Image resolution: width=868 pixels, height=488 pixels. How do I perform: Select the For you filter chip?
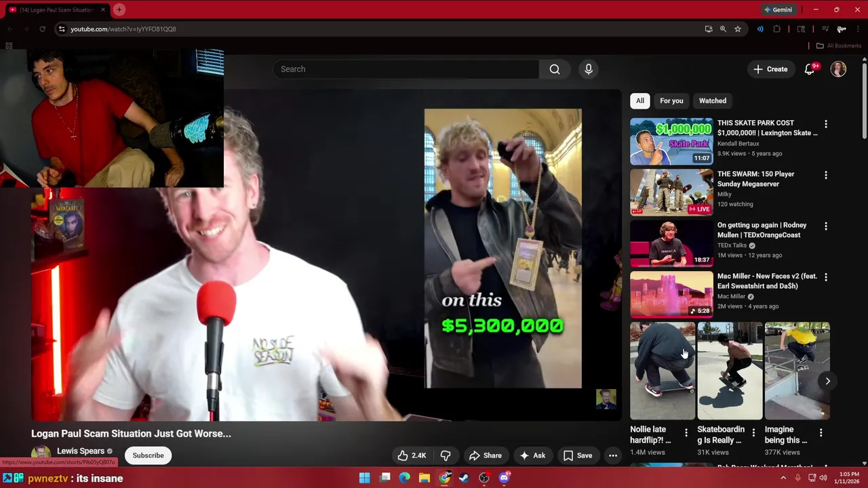pos(671,101)
